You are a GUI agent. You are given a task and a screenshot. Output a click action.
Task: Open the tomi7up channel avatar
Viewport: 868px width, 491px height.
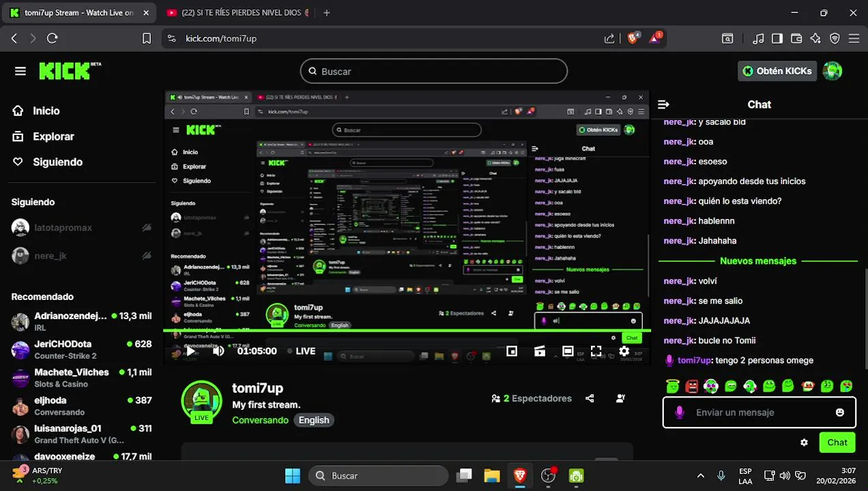(201, 402)
